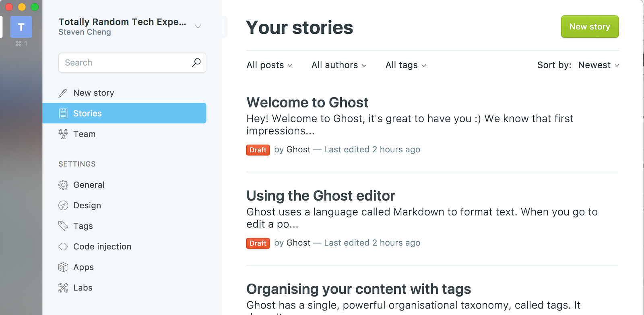Click the pencil icon beside New story

pos(63,93)
